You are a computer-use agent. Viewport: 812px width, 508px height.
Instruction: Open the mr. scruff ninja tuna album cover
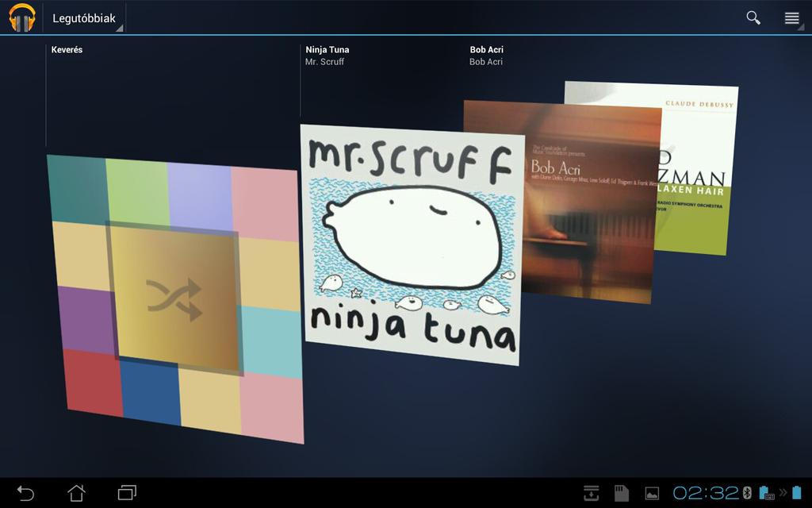[412, 244]
